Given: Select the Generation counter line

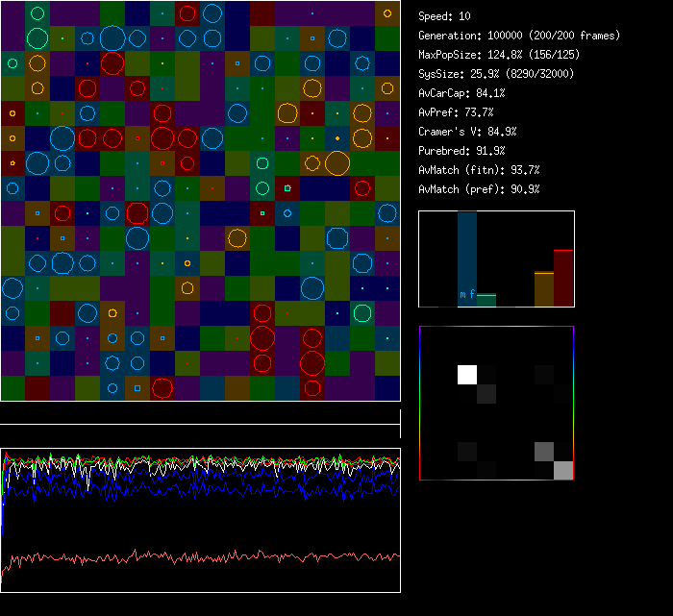Looking at the screenshot, I should (x=519, y=36).
